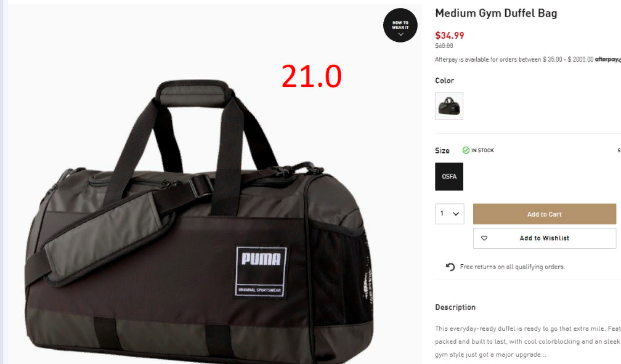Click the Size label
The width and height of the screenshot is (621, 364).
pyautogui.click(x=442, y=150)
